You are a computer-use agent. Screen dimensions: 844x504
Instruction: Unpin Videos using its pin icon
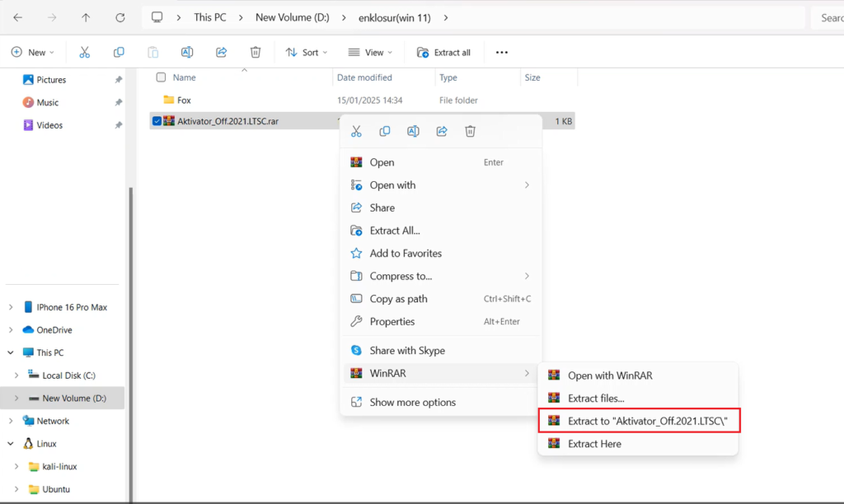pos(119,125)
